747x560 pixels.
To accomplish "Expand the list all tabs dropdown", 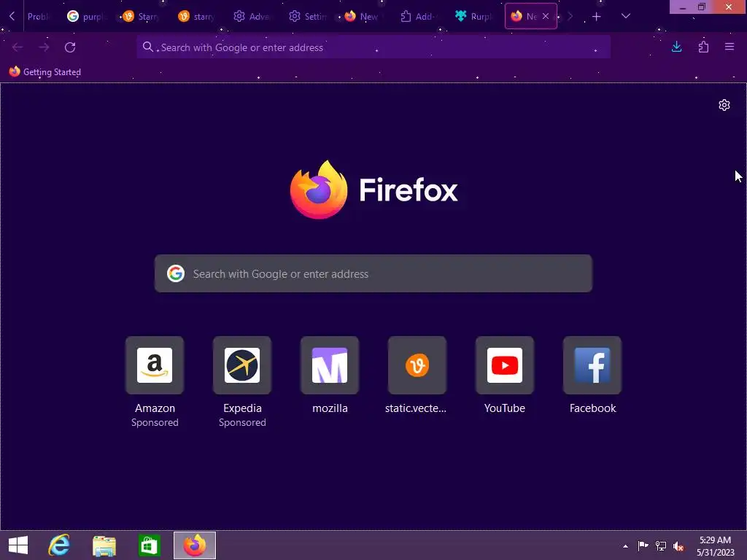I will click(626, 16).
